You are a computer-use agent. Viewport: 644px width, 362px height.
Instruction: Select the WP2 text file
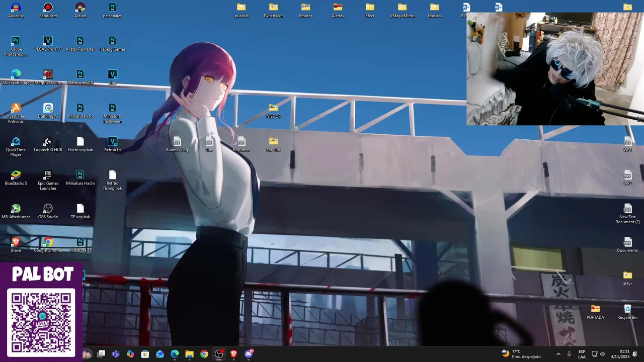point(627,178)
